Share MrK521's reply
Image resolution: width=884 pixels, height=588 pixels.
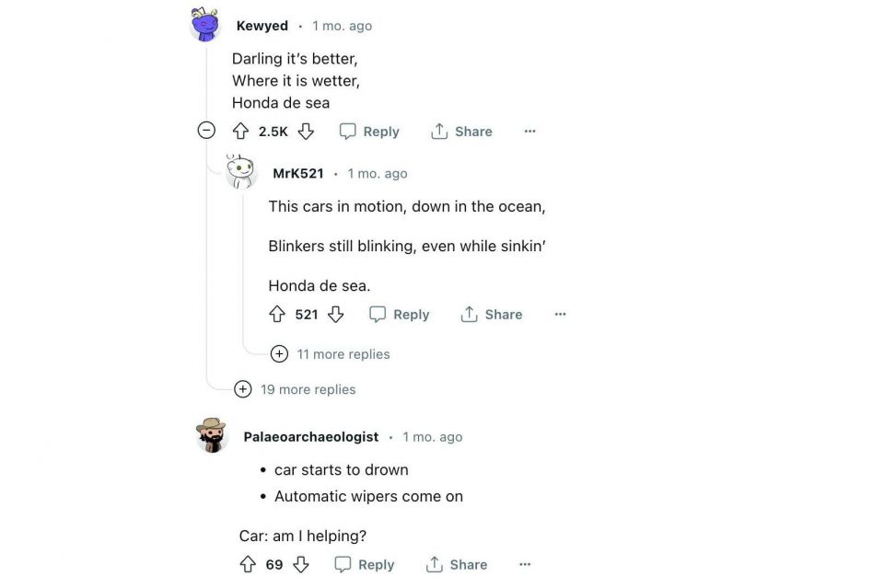(x=492, y=315)
